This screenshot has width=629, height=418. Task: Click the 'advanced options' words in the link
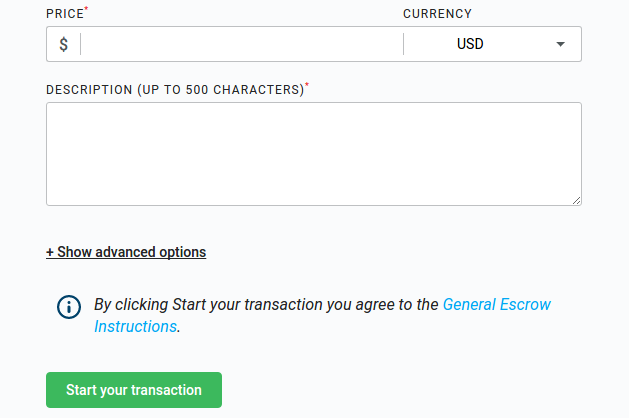151,252
